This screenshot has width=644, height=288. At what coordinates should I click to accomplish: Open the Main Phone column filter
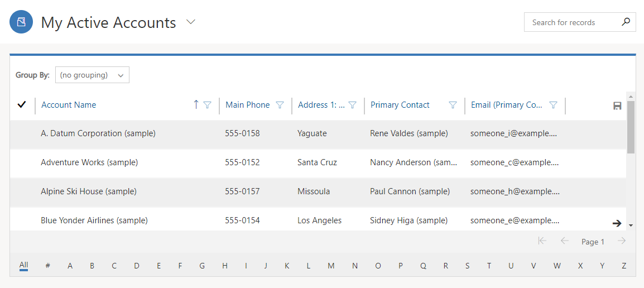pos(280,105)
